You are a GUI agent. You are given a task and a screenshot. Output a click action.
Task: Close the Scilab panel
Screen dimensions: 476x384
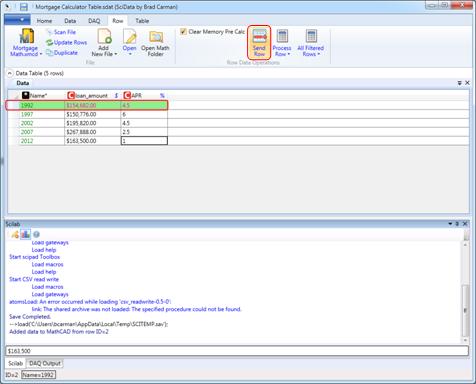coord(465,224)
